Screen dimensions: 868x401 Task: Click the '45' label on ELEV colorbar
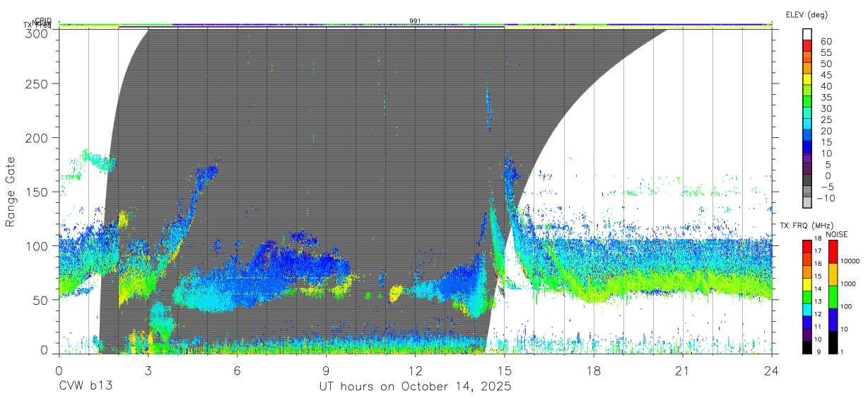(x=826, y=75)
